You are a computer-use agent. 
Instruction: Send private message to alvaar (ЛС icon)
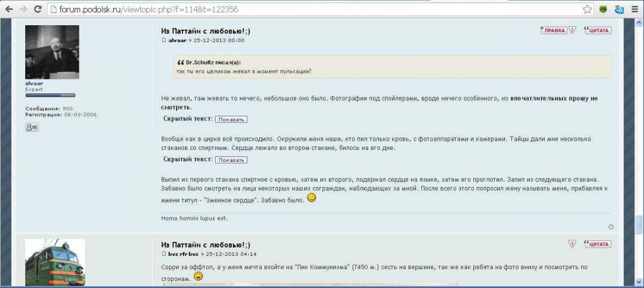[32, 127]
